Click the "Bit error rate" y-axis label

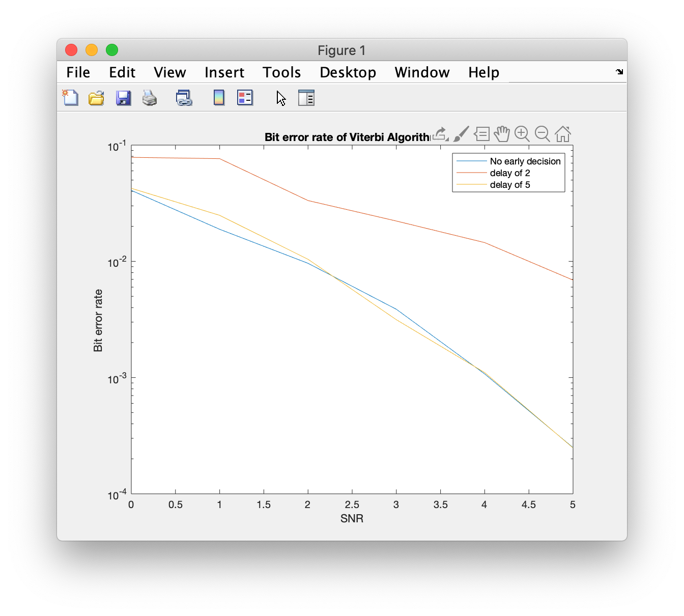tap(98, 320)
